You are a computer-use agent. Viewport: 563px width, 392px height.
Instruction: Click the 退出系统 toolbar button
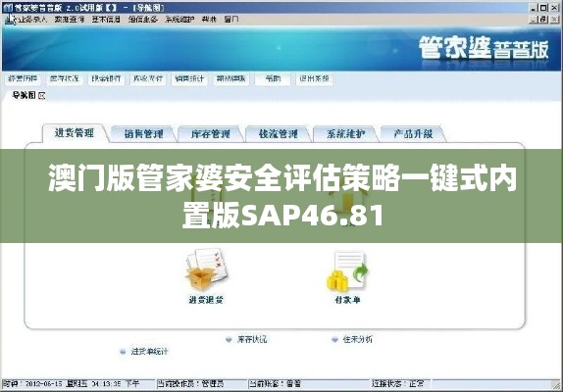pyautogui.click(x=314, y=78)
